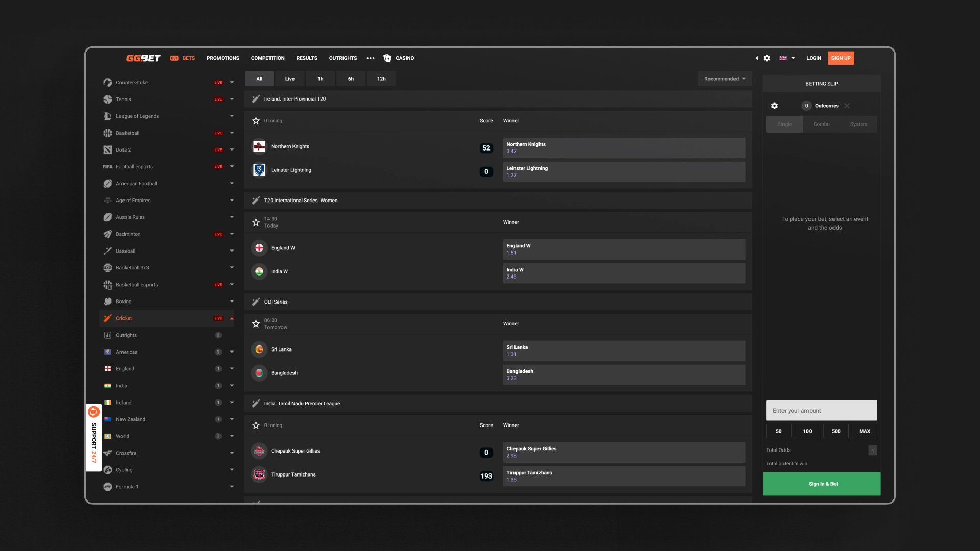Click the Cricket bat icon in sidebar
This screenshot has height=551, width=980.
point(108,318)
